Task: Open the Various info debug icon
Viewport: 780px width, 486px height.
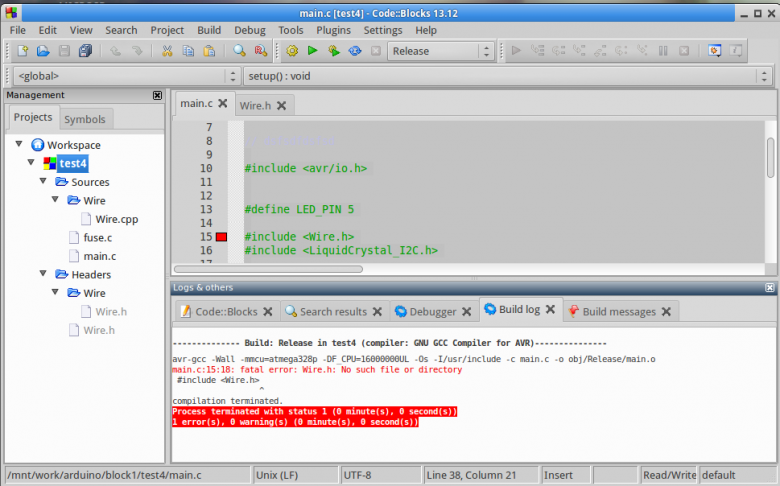Action: (x=736, y=51)
